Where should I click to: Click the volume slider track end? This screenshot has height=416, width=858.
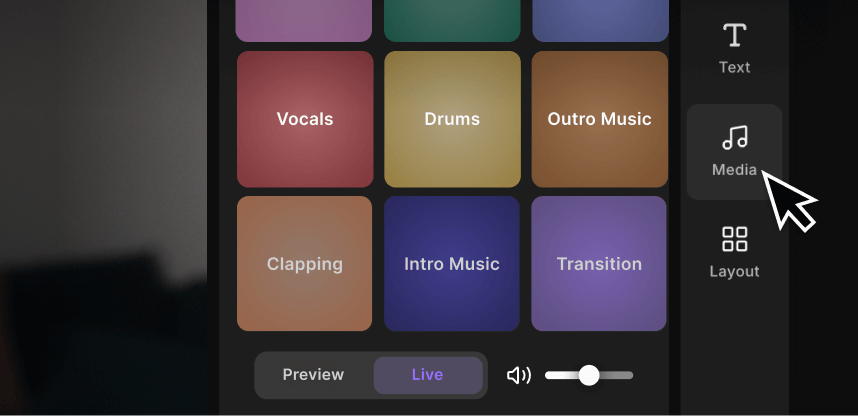[x=629, y=375]
